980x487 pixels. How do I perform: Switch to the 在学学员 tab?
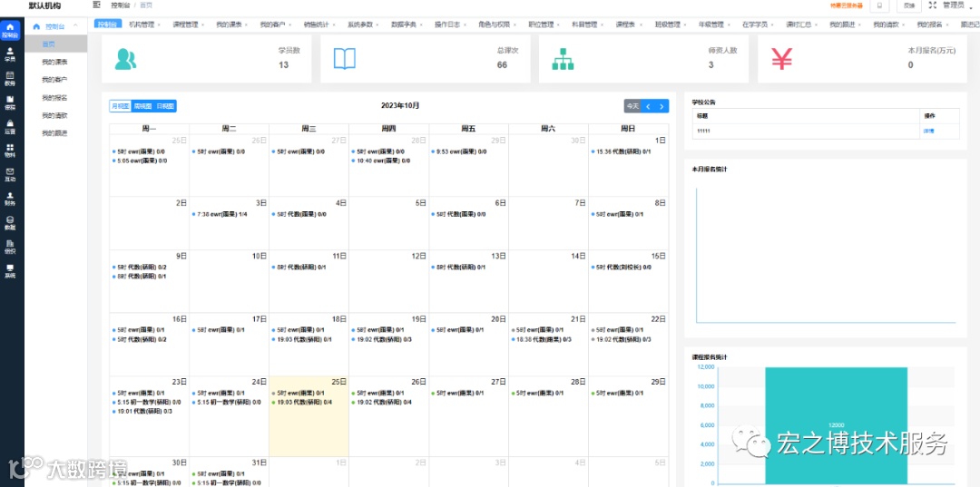pos(754,24)
